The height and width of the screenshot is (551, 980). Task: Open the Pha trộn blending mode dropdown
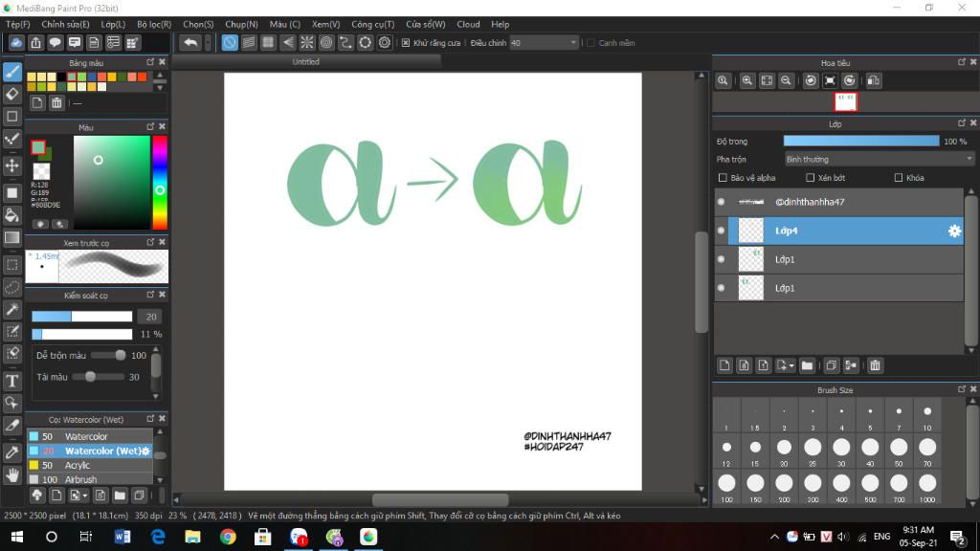click(880, 160)
